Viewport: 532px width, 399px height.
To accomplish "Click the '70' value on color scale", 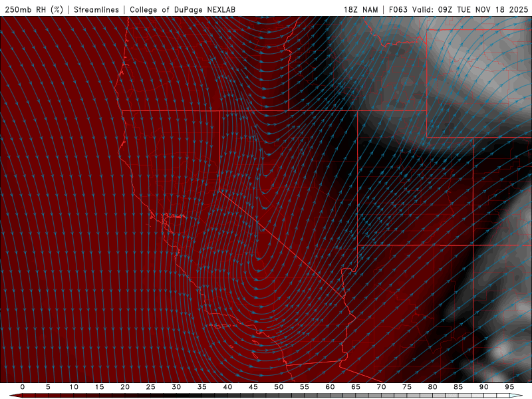I will tap(381, 387).
